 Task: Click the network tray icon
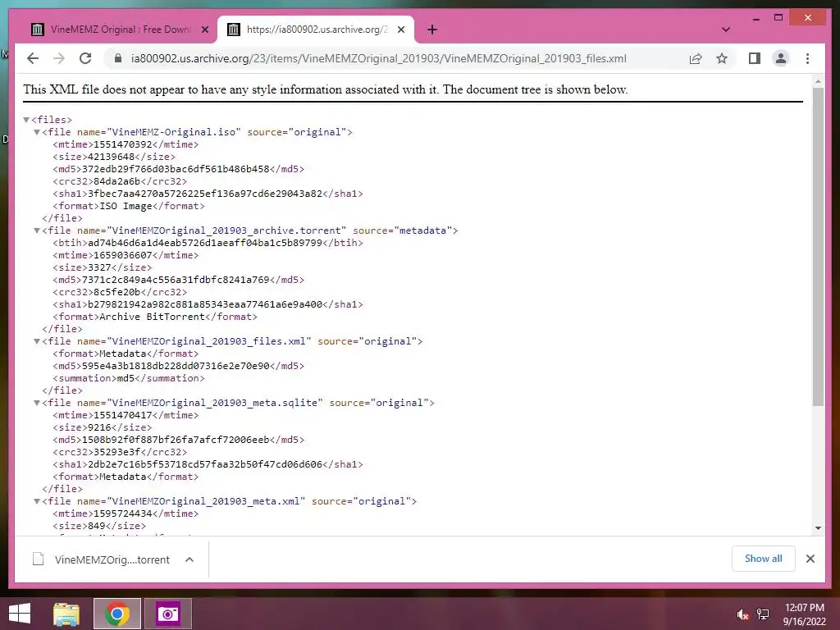(763, 614)
